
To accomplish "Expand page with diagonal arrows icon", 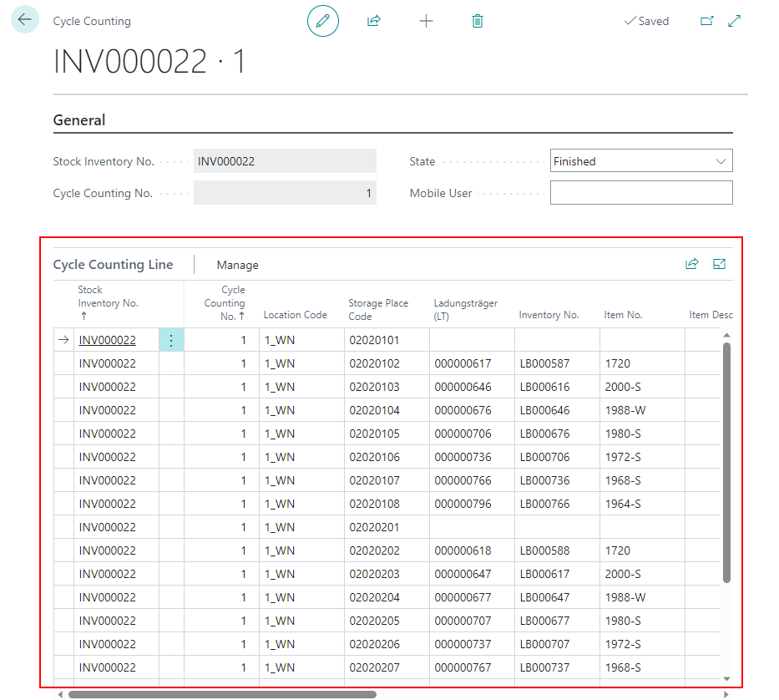I will coord(735,21).
